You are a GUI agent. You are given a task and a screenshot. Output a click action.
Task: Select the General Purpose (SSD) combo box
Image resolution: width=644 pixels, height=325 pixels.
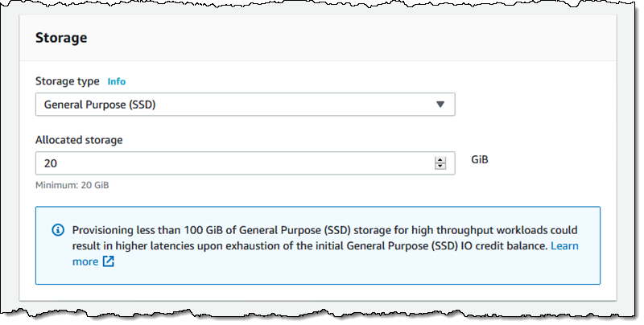point(233,105)
